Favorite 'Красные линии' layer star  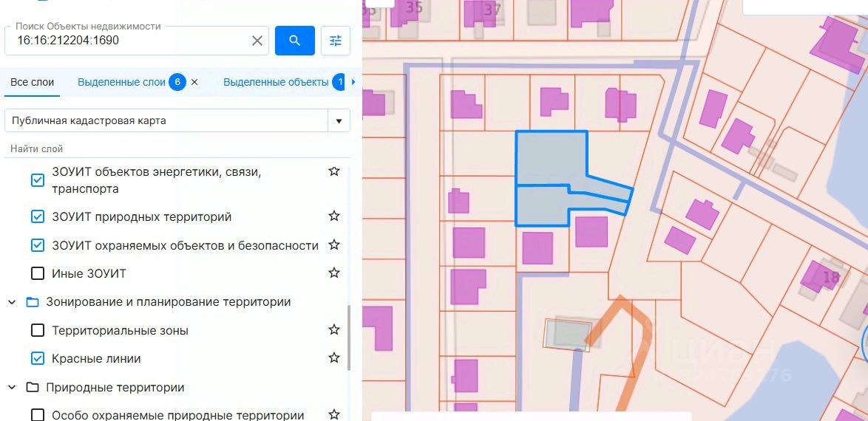click(x=333, y=358)
